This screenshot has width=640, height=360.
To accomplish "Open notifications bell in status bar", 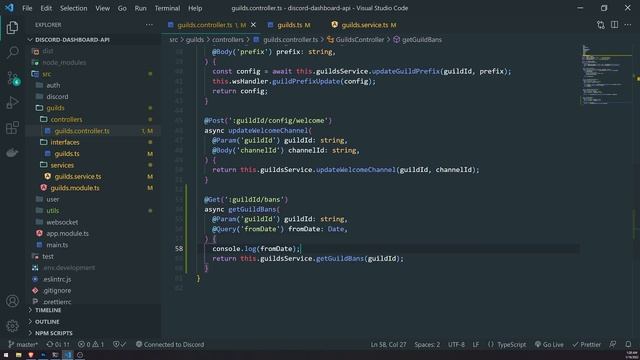I will 628,344.
